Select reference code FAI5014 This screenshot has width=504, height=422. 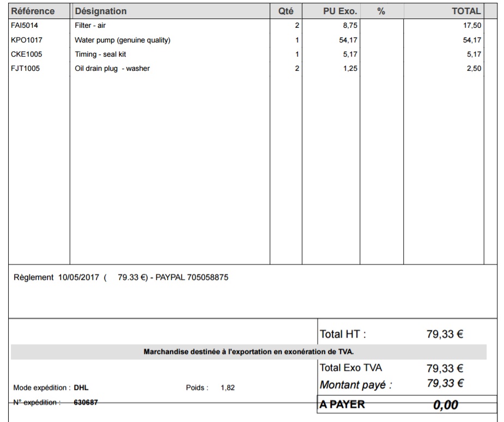pos(25,26)
